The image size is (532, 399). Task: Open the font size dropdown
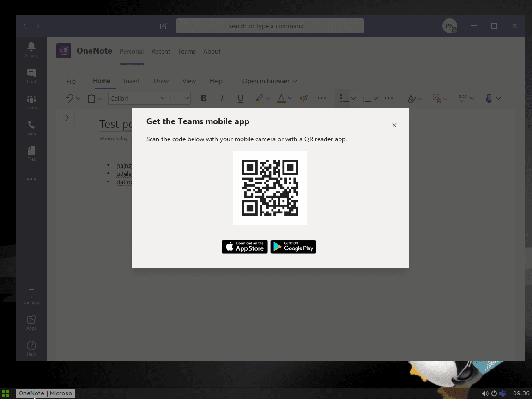[178, 98]
